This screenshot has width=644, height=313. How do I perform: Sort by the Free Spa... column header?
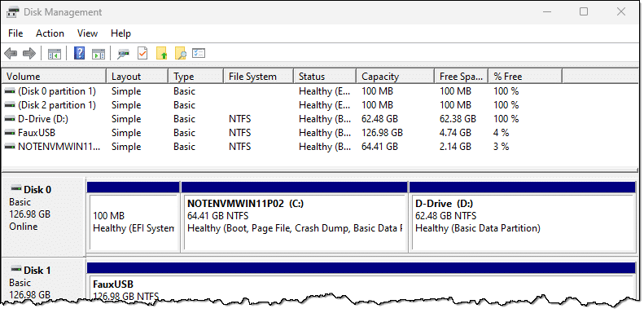click(x=462, y=77)
